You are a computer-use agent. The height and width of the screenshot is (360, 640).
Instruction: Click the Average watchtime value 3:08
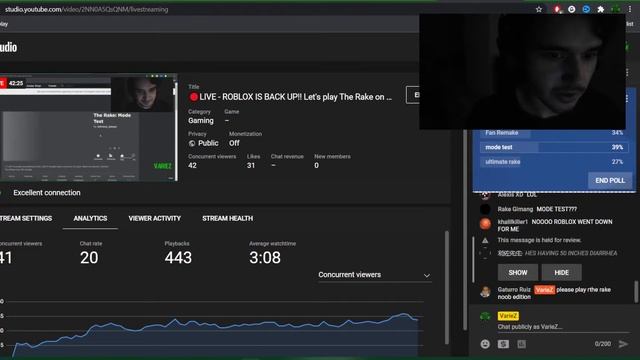pos(265,258)
